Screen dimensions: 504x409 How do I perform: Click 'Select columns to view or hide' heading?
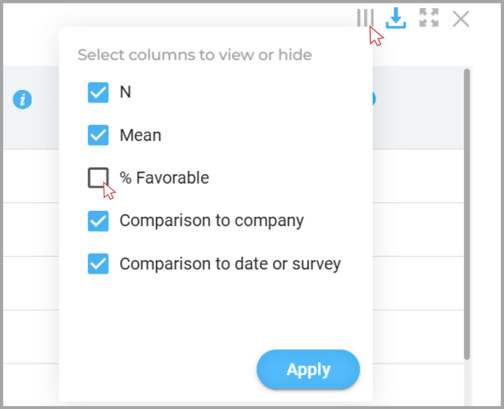pos(195,55)
